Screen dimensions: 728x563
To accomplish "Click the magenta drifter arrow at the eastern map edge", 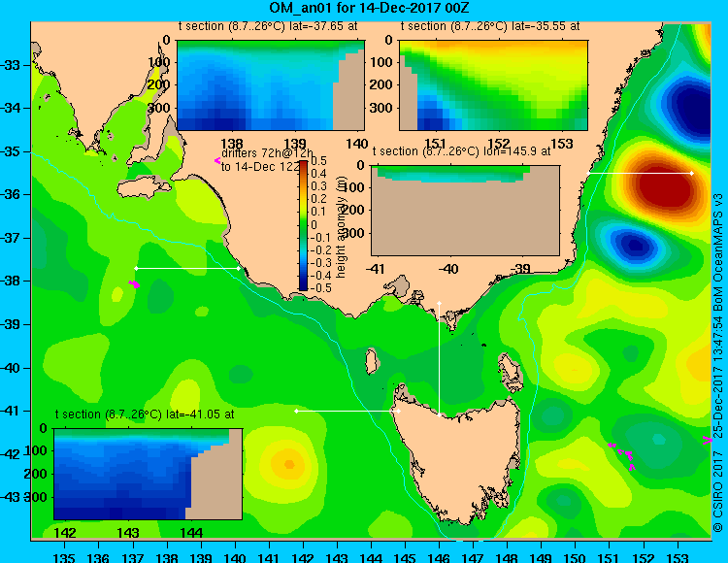I will coord(707,440).
